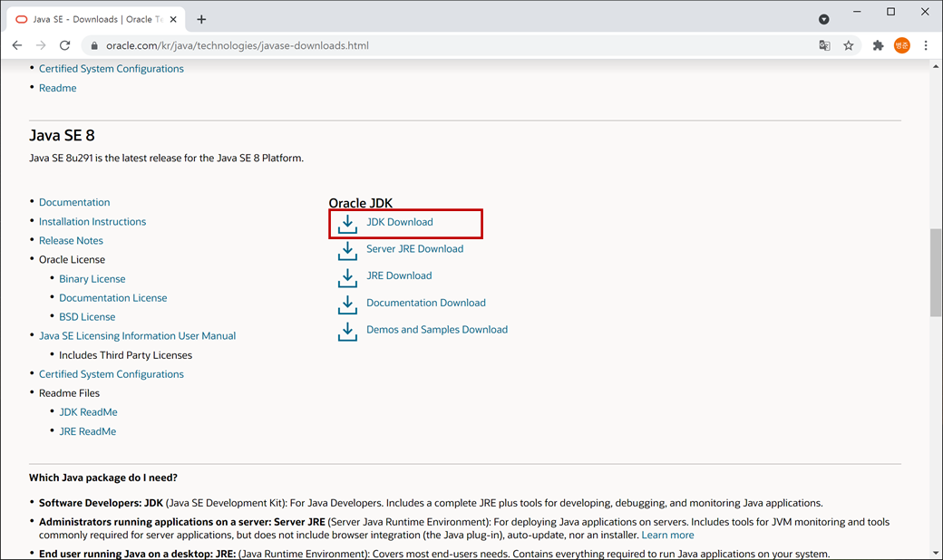The image size is (943, 560).
Task: Click the Demos and Samples download icon
Action: coord(347,332)
